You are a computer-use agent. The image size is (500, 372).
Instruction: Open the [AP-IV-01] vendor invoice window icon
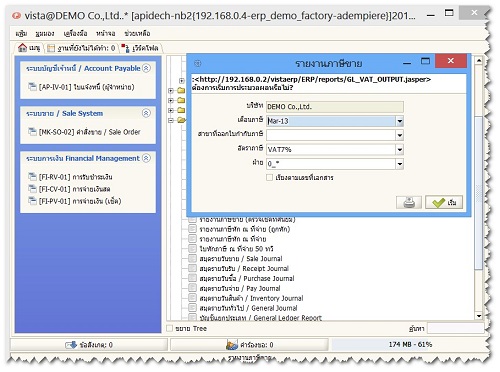point(32,87)
